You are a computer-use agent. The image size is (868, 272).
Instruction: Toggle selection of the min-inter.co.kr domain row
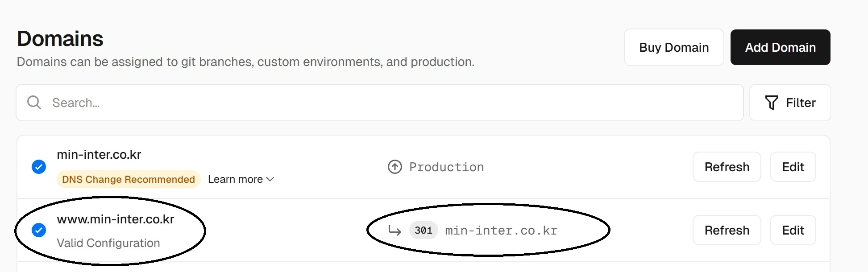[x=39, y=167]
